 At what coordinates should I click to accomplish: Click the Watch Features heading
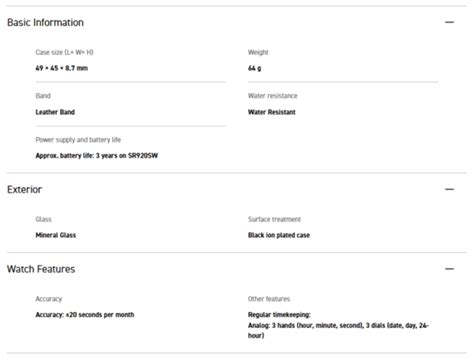41,269
